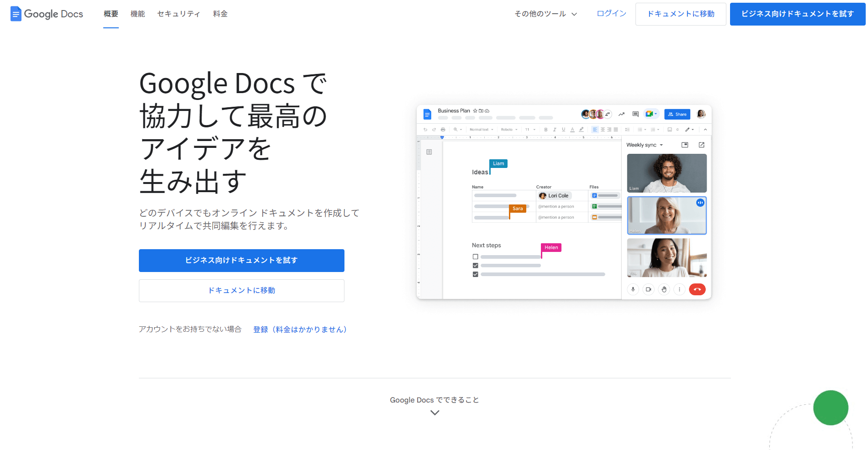Click the print icon in the mockup toolbar
The width and height of the screenshot is (868, 450).
pos(443,130)
